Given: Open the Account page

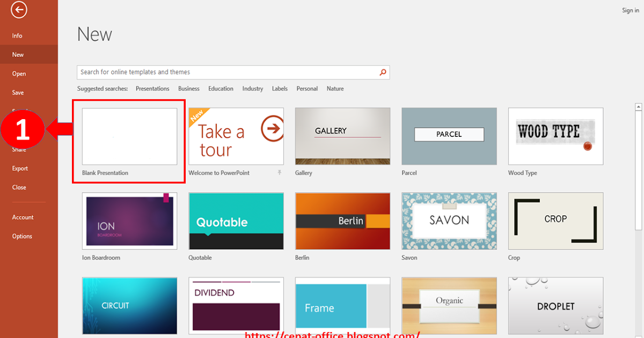Looking at the screenshot, I should tap(23, 217).
